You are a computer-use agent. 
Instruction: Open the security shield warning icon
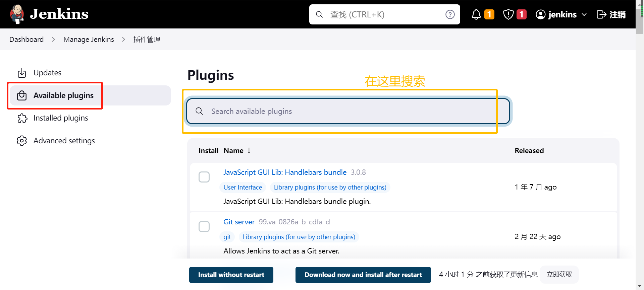pyautogui.click(x=508, y=14)
